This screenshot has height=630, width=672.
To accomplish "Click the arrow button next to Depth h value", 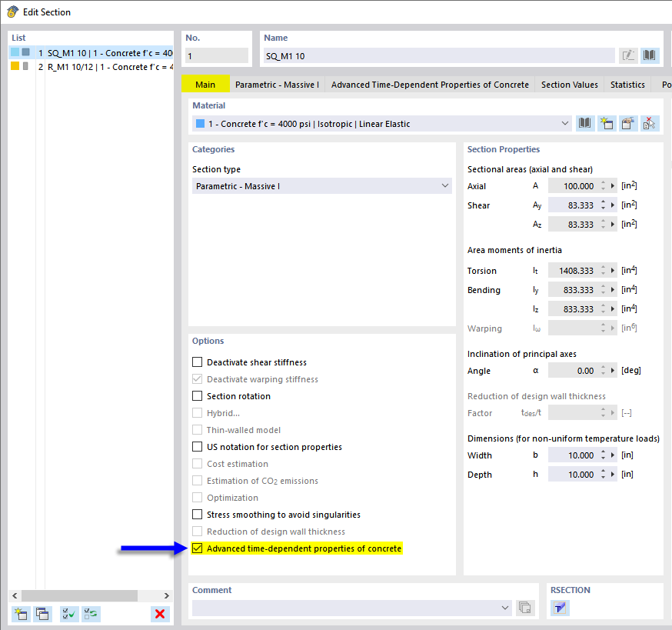I will 613,475.
